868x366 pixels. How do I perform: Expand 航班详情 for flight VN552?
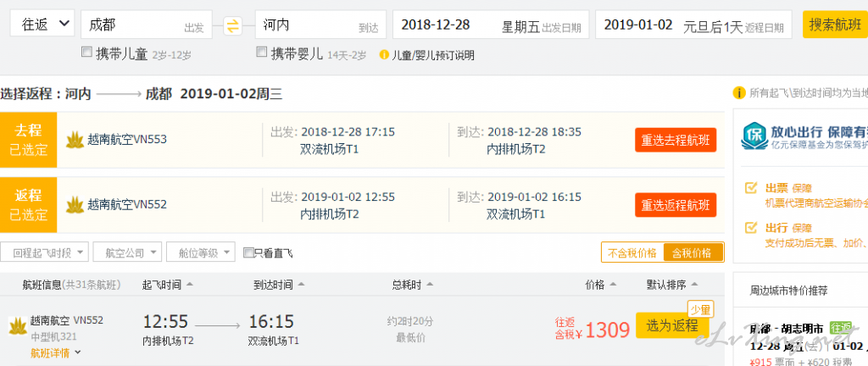pyautogui.click(x=56, y=352)
